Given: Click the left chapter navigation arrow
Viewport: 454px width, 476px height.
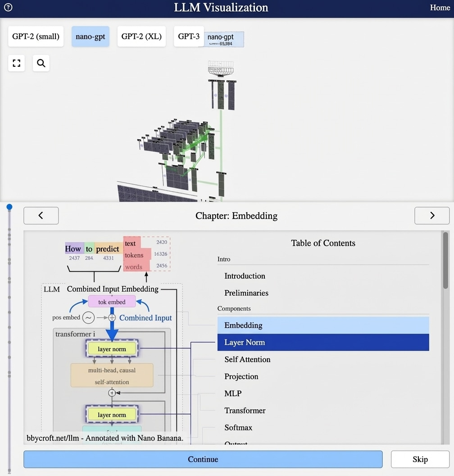Looking at the screenshot, I should pos(41,215).
